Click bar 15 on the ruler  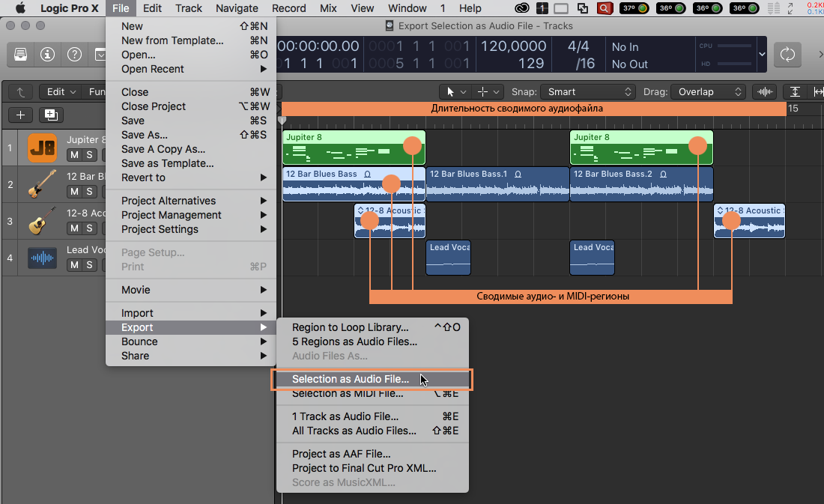click(793, 109)
